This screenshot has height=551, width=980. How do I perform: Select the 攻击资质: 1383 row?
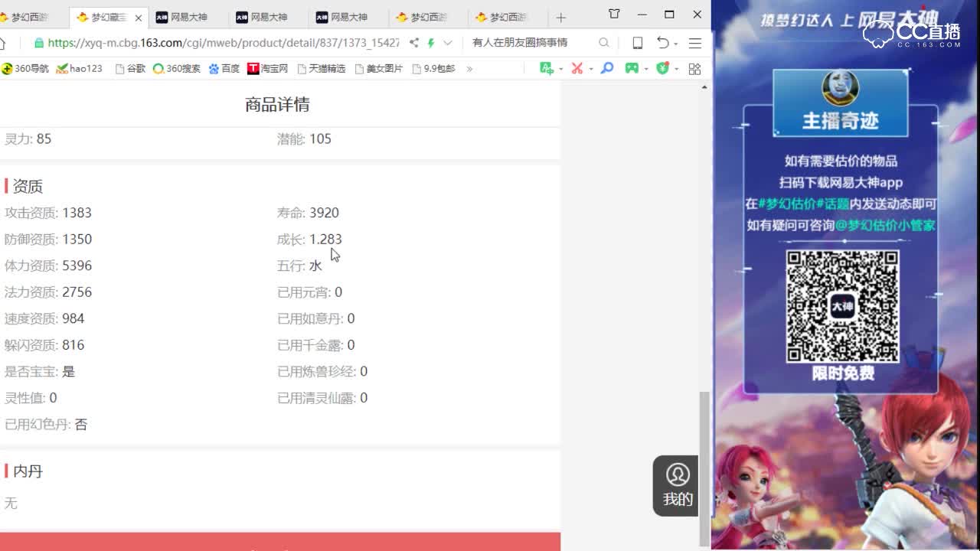47,213
